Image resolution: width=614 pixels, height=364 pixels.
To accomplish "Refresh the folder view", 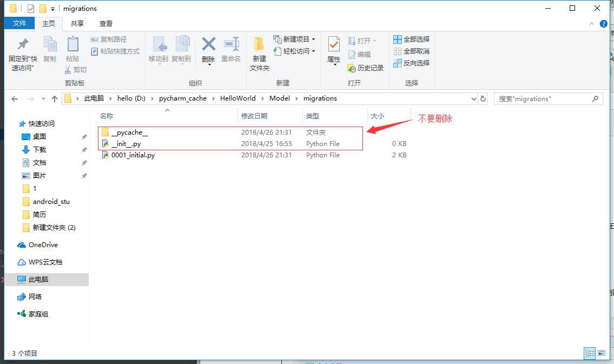I will (483, 98).
